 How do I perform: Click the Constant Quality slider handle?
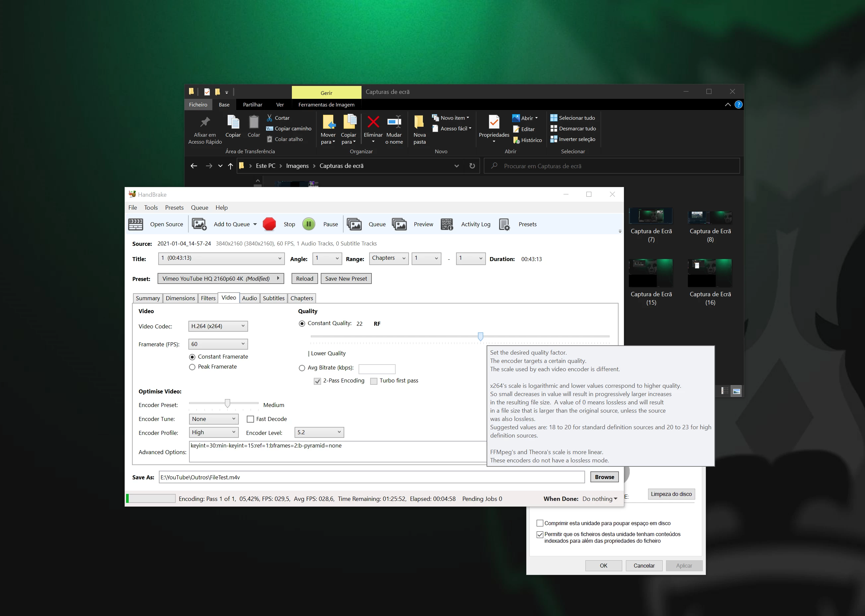pyautogui.click(x=481, y=336)
